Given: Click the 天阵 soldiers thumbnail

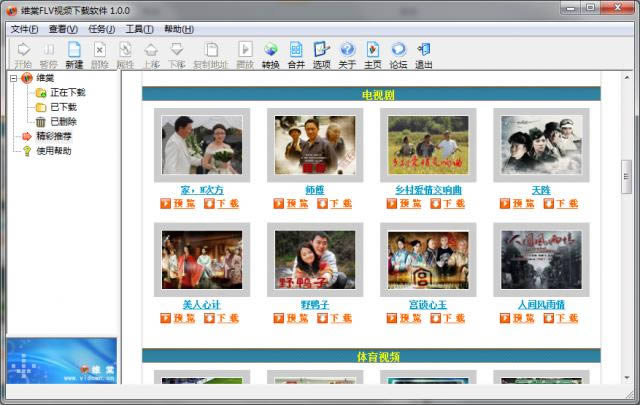Looking at the screenshot, I should click(541, 145).
